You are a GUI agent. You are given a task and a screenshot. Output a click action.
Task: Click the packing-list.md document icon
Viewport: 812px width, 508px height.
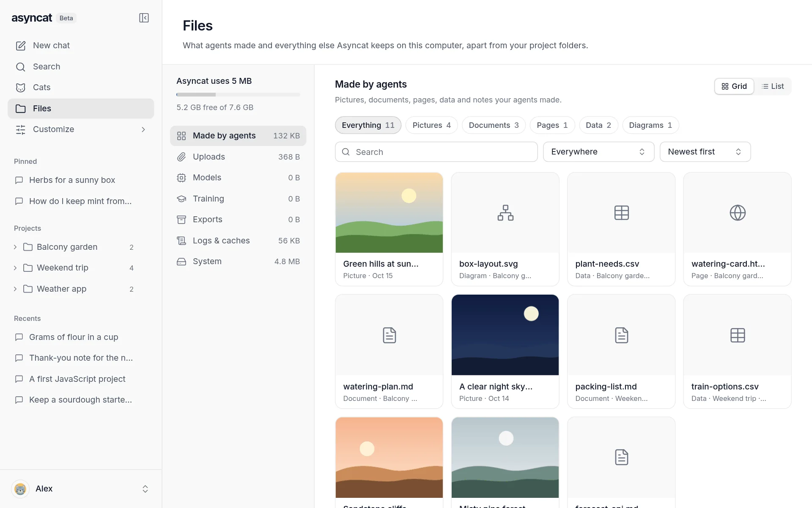click(621, 335)
